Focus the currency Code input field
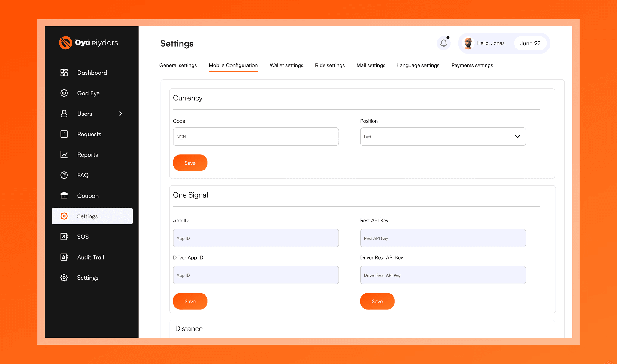The width and height of the screenshot is (617, 364). (x=255, y=137)
